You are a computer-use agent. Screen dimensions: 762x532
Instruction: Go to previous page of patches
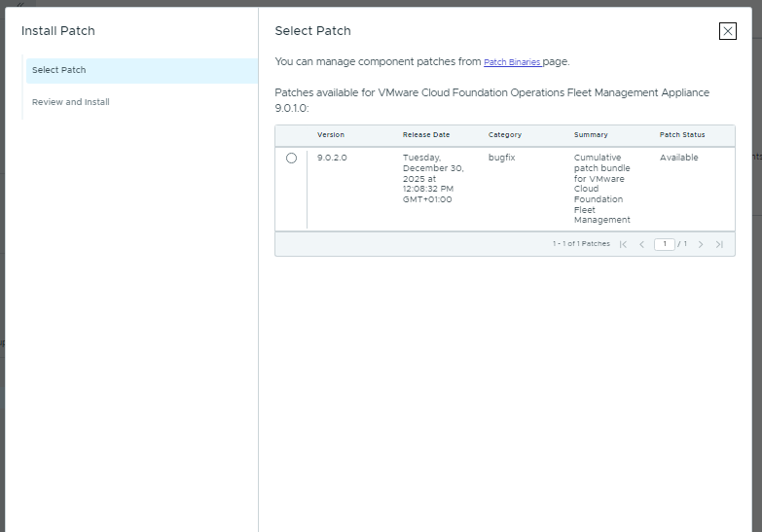(641, 244)
